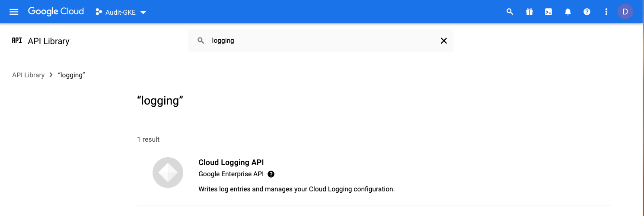This screenshot has height=216, width=644.
Task: Open the main navigation hamburger menu
Action: (x=14, y=12)
